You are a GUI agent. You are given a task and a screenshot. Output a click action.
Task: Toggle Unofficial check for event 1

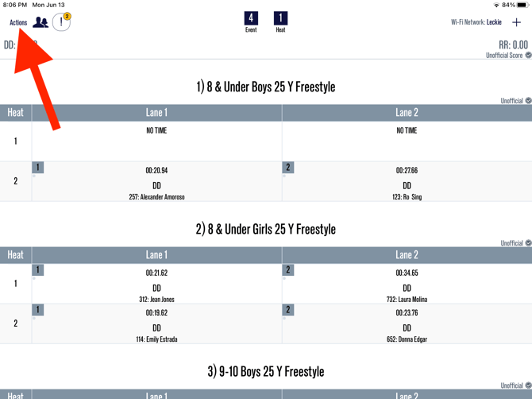(529, 101)
